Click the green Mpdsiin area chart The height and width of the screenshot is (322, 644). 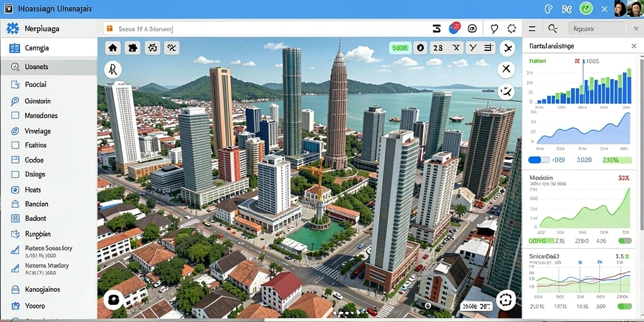point(585,208)
